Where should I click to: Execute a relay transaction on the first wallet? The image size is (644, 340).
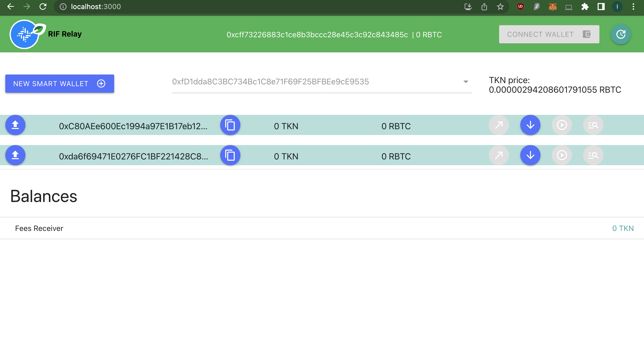click(x=562, y=125)
